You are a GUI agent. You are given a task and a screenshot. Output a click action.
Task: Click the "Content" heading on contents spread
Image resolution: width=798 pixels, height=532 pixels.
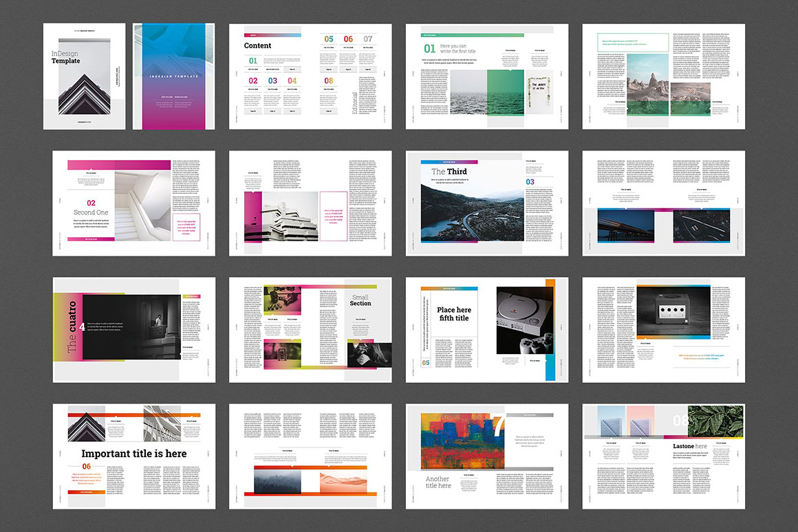pyautogui.click(x=258, y=46)
